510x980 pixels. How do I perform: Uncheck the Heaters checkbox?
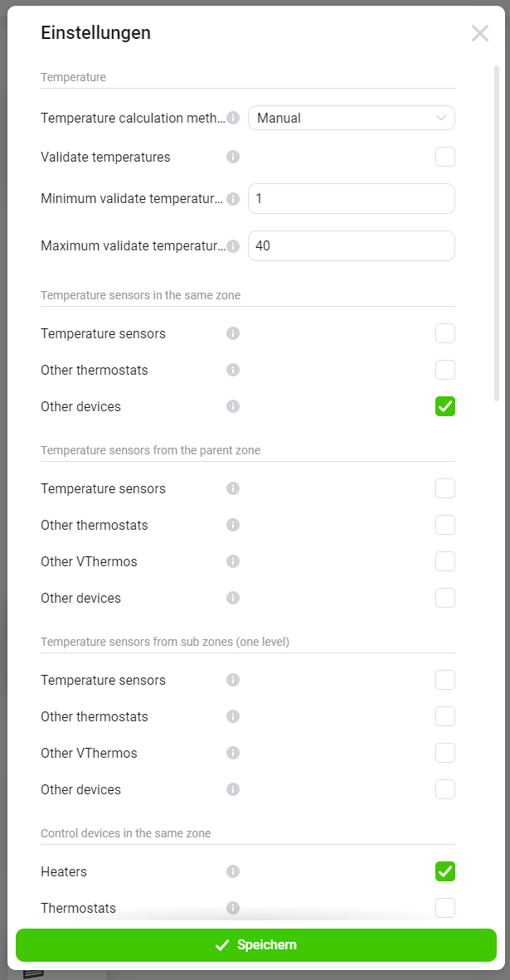tap(445, 871)
